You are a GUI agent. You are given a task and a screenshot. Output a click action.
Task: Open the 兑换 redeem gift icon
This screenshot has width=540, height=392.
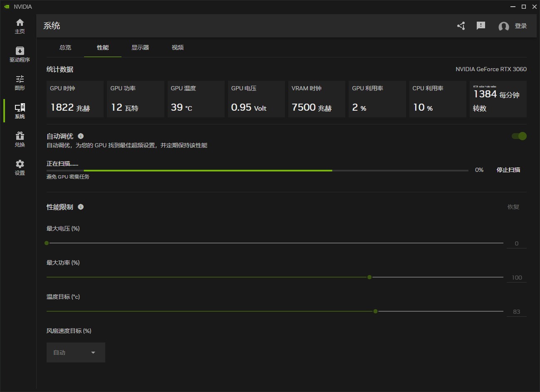click(x=20, y=139)
